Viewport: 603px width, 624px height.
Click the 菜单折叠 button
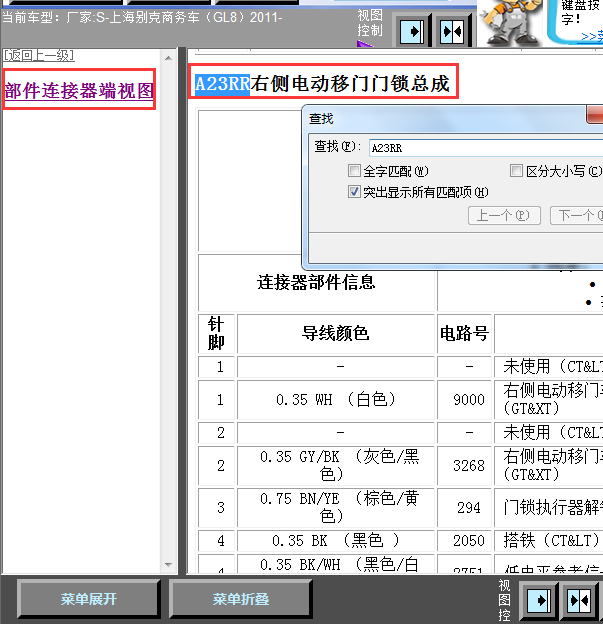point(240,599)
